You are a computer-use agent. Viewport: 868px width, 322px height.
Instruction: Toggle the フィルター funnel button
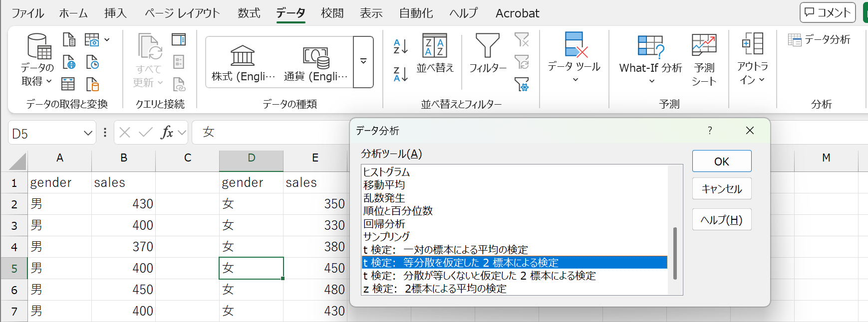pyautogui.click(x=488, y=54)
